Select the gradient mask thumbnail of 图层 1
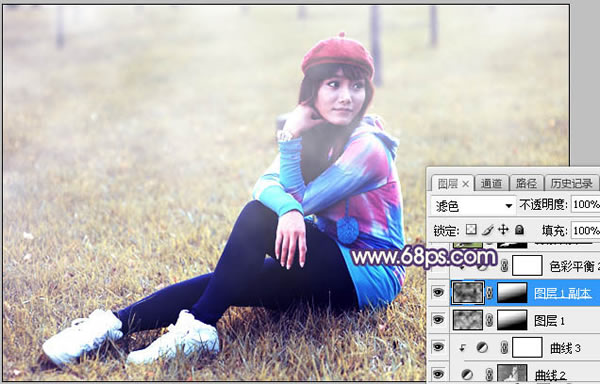Screen dimensions: 600x384 point(512,320)
